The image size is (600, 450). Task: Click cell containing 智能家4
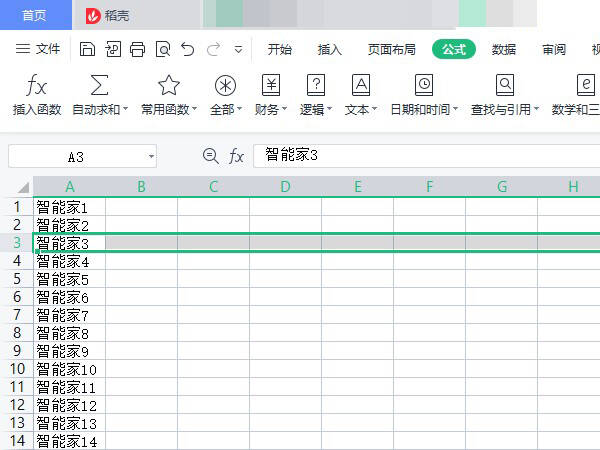click(69, 261)
